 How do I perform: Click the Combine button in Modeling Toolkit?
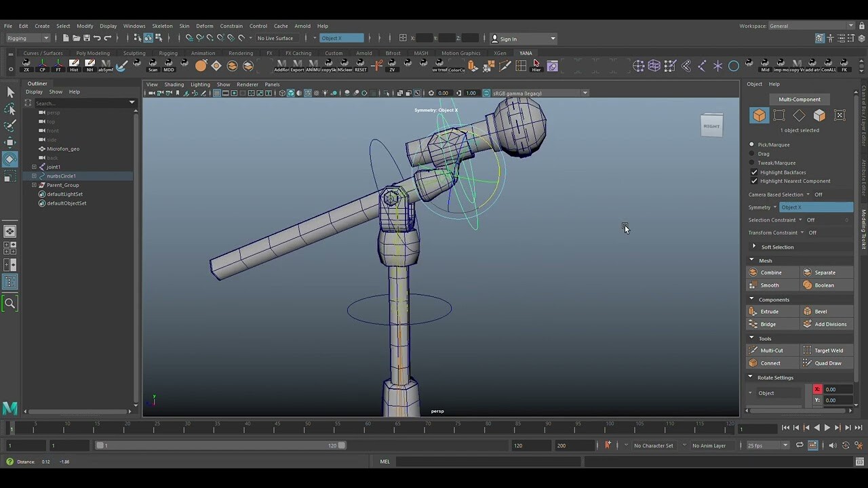point(771,272)
